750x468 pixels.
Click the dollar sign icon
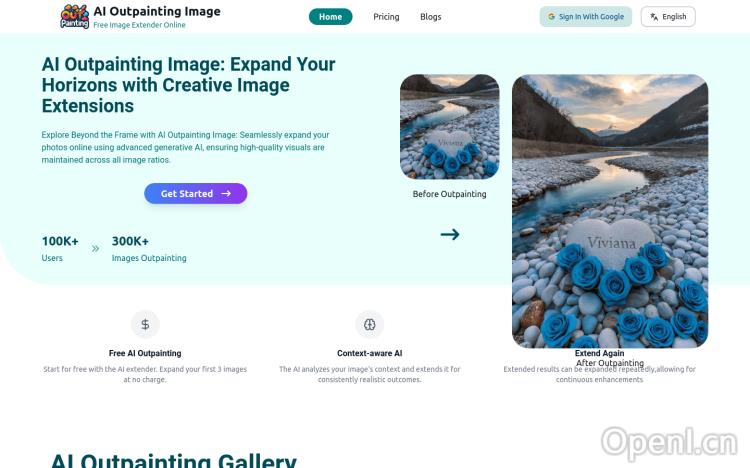click(145, 324)
